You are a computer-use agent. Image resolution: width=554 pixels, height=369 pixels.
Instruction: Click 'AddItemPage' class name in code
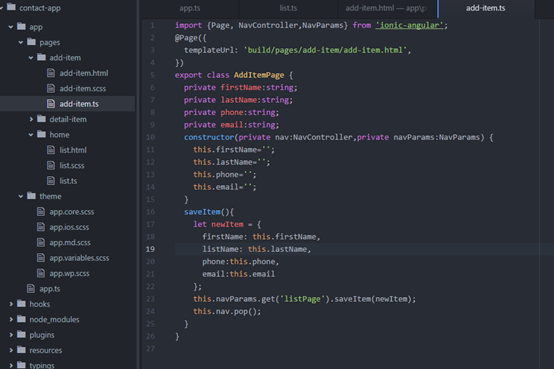coord(259,75)
